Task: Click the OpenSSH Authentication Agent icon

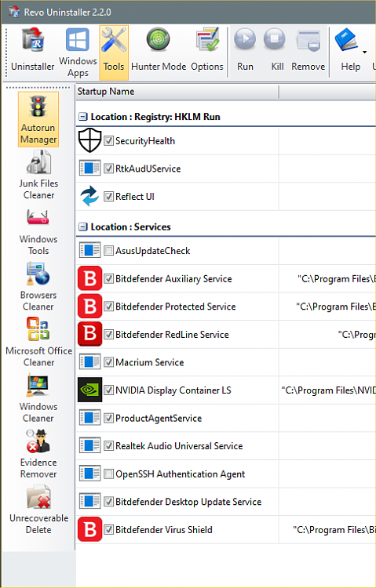Action: pyautogui.click(x=89, y=474)
